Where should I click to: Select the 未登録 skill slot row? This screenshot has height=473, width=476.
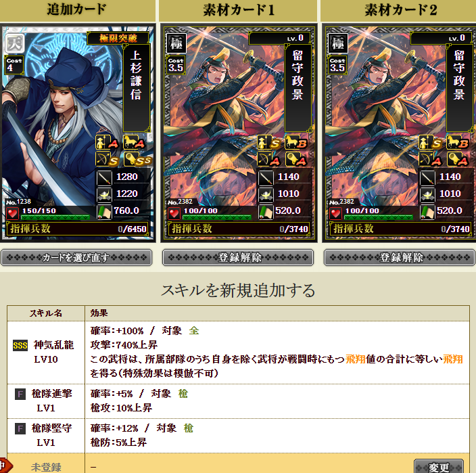(238, 463)
